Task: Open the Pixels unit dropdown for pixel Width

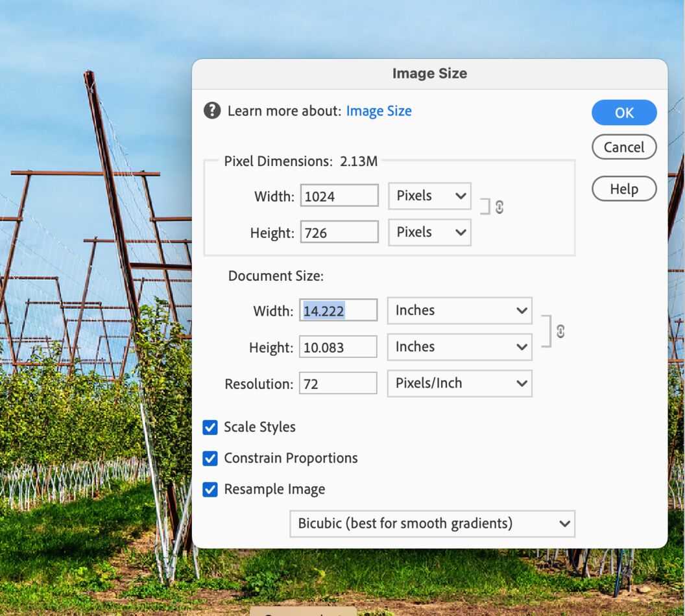Action: point(429,195)
